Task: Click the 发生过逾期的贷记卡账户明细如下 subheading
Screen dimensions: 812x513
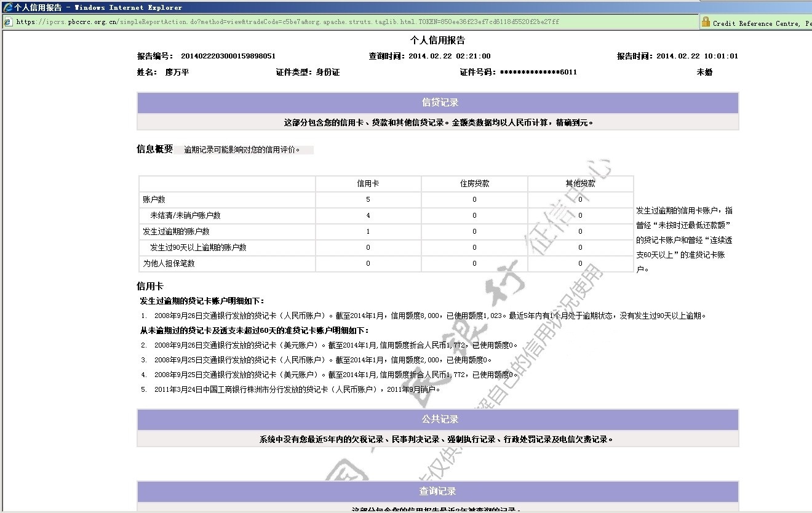Action: (202, 301)
